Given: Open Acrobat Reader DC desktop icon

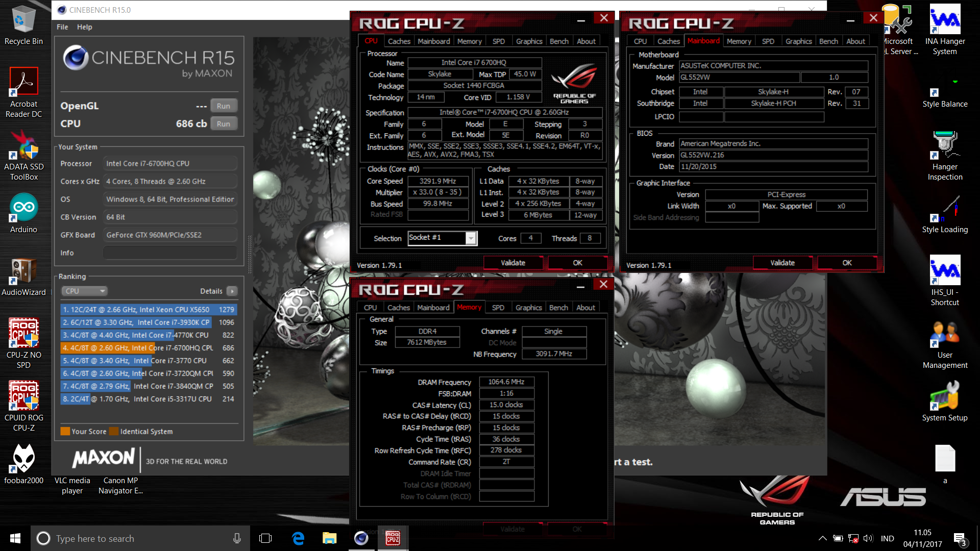Looking at the screenshot, I should coord(23,92).
